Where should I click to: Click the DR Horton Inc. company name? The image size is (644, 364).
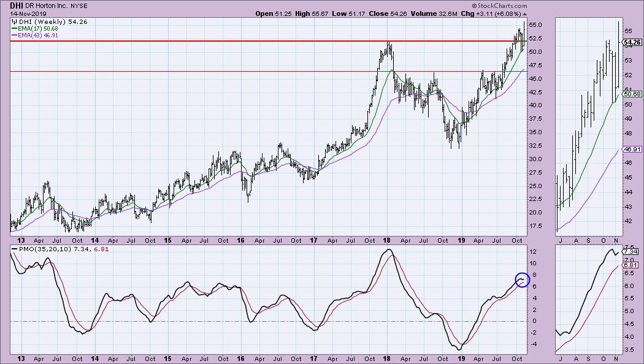[x=47, y=6]
